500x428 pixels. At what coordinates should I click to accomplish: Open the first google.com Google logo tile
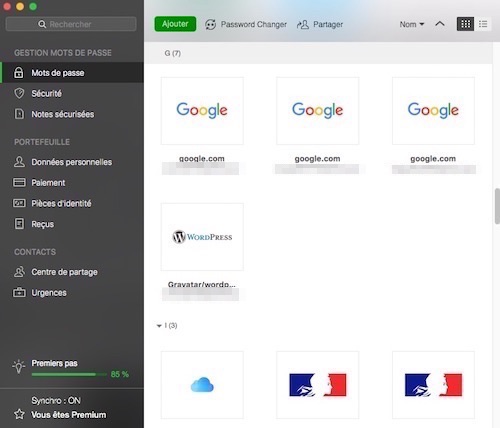(202, 111)
